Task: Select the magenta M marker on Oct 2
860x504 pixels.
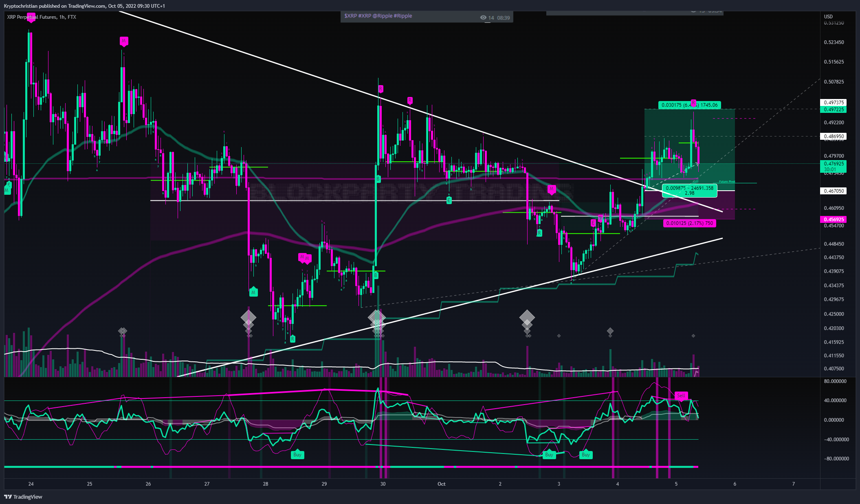Action: [552, 189]
